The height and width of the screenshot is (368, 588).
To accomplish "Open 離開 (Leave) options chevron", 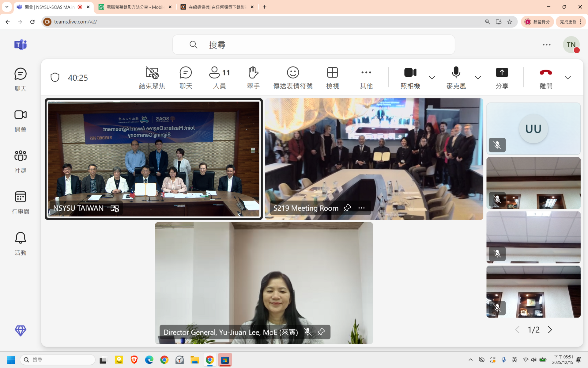I will (568, 78).
